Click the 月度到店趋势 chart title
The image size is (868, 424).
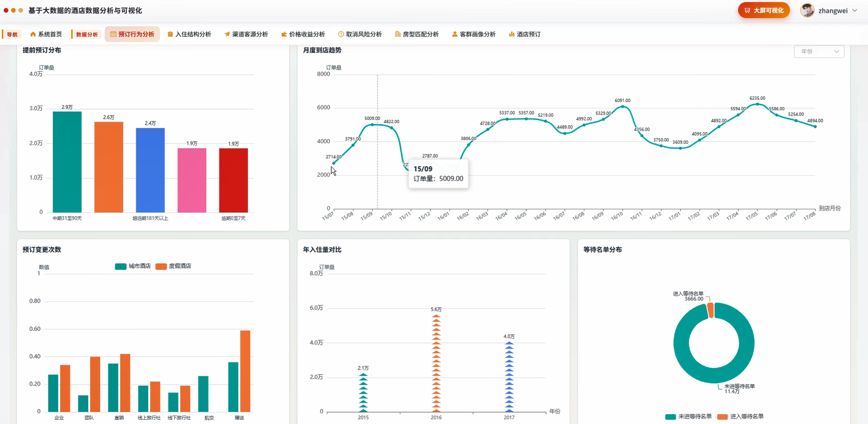coord(322,50)
